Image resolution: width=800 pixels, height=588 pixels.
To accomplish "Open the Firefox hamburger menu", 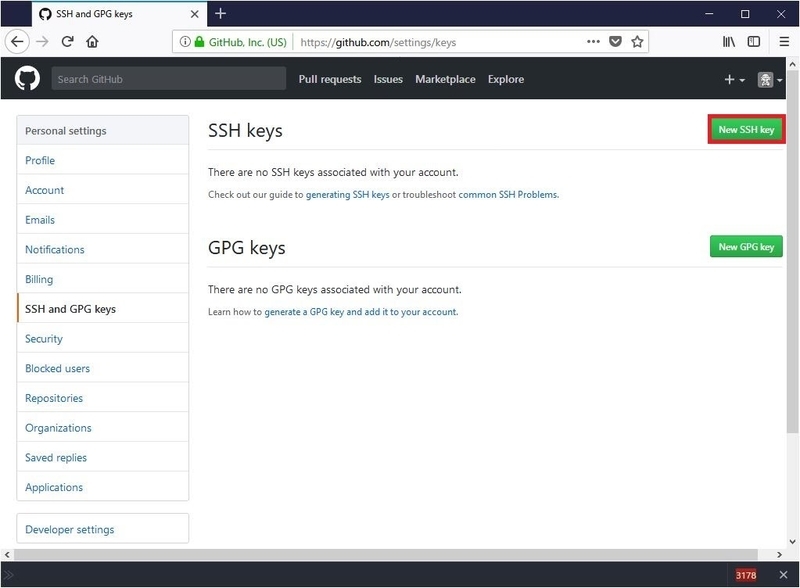I will [x=781, y=42].
